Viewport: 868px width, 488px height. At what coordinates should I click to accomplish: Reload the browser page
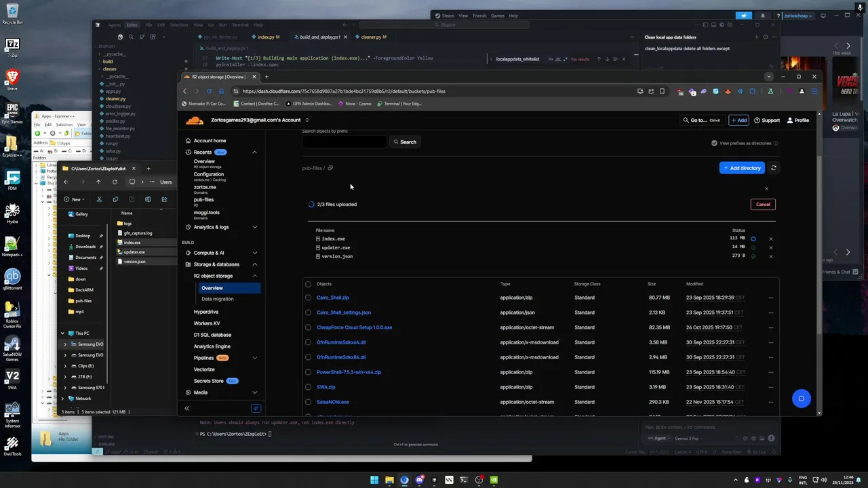point(209,91)
